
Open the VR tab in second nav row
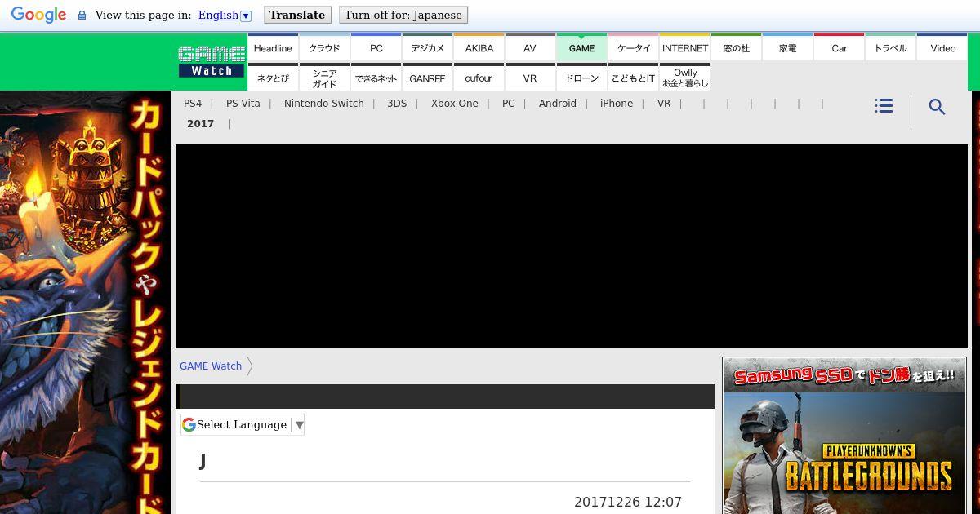click(530, 78)
